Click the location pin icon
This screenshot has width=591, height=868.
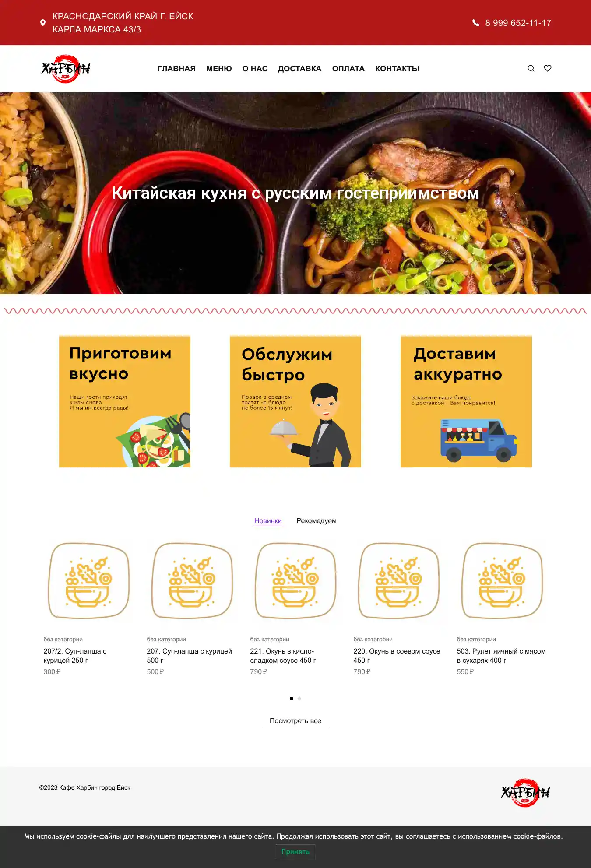tap(43, 23)
